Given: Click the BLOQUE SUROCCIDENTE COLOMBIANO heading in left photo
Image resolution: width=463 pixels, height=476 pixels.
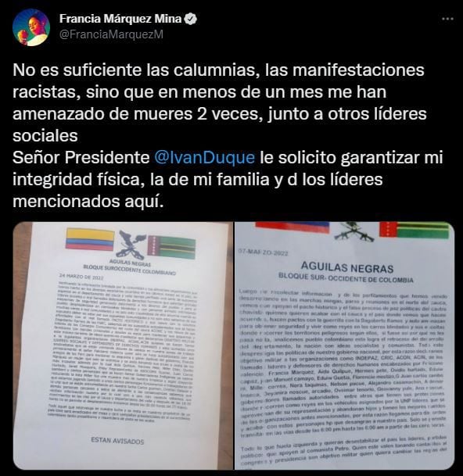Looking at the screenshot, I should 130,270.
